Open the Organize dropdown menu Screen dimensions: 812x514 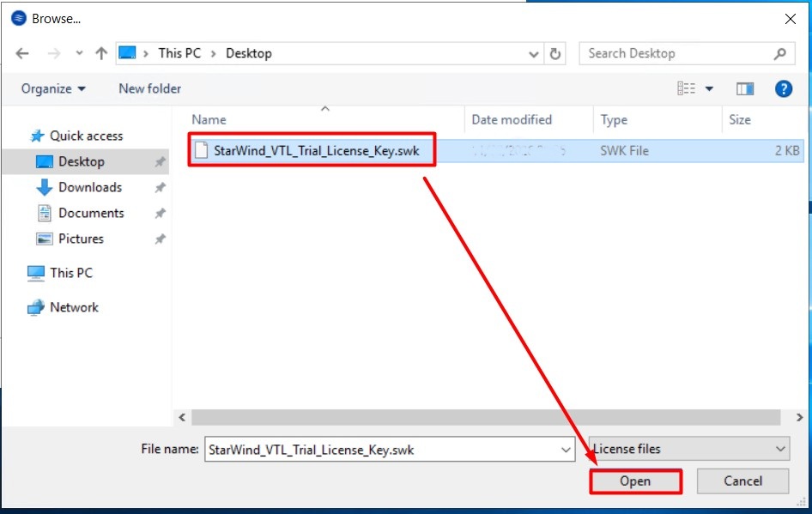53,88
